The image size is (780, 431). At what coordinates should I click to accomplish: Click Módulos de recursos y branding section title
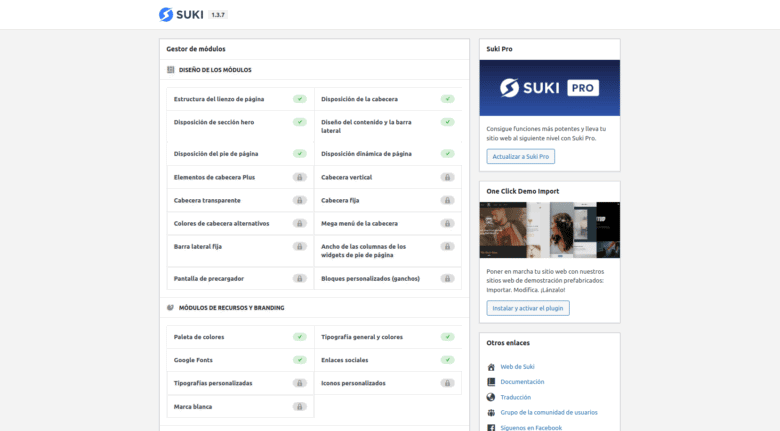tap(232, 308)
